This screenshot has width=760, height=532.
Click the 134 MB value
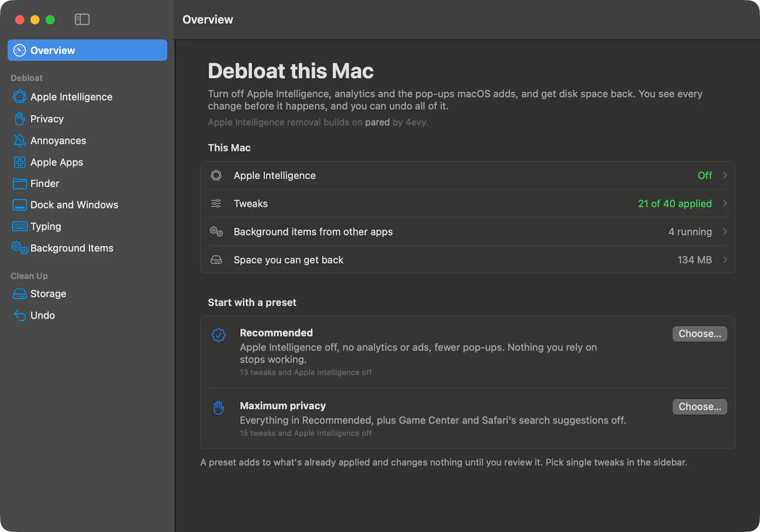click(694, 260)
